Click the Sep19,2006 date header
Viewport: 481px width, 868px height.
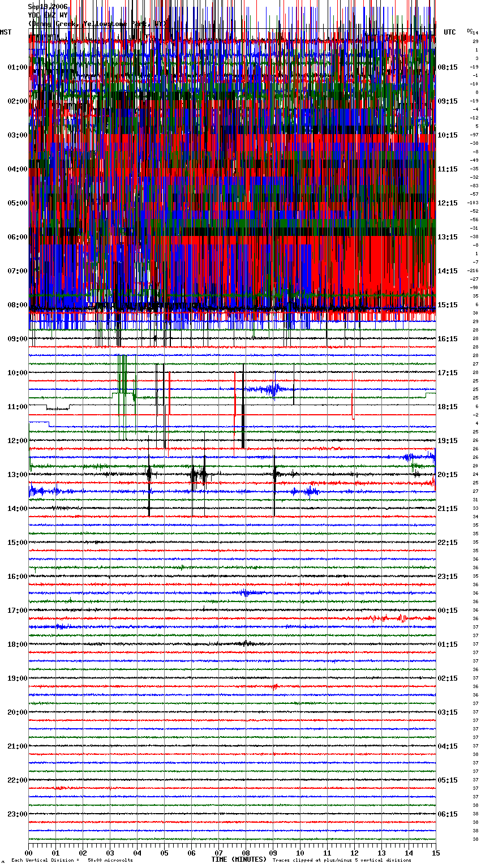[48, 7]
